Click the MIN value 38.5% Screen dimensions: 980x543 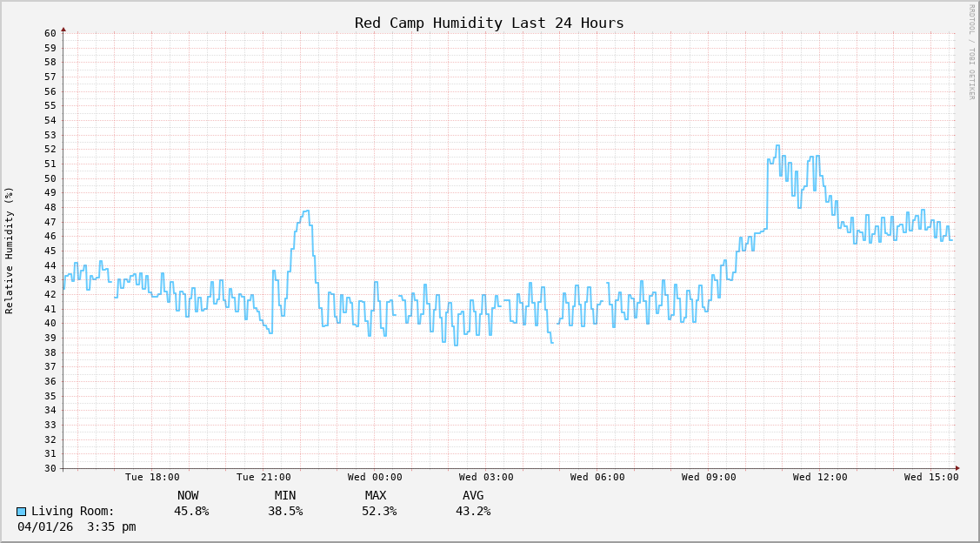(285, 512)
